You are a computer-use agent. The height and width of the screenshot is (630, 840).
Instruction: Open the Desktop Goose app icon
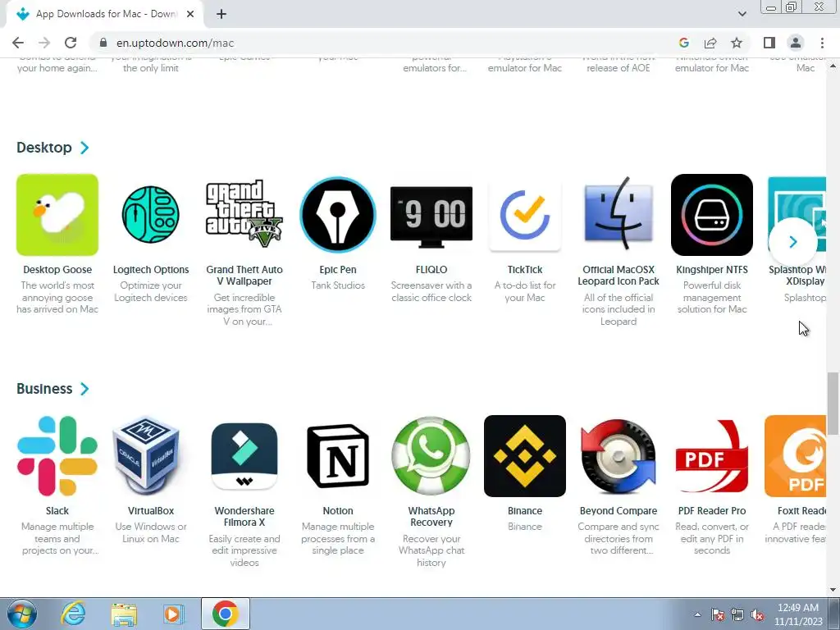(57, 215)
